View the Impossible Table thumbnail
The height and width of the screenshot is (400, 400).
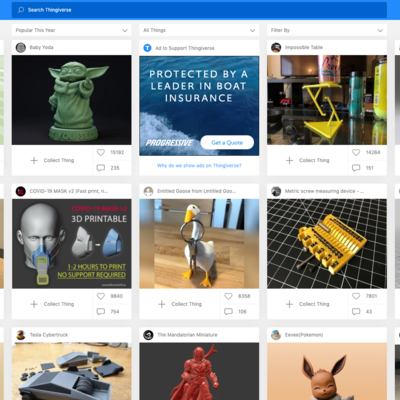pos(327,100)
